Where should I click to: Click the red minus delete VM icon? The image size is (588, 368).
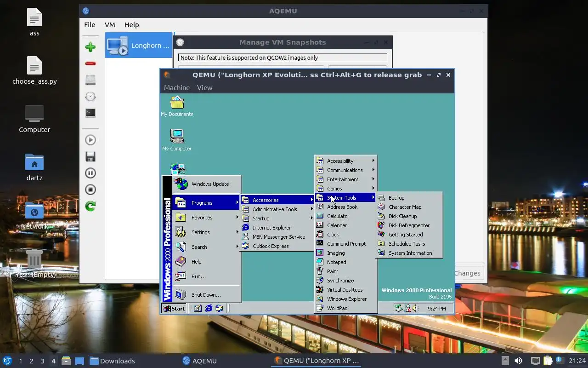(x=90, y=63)
